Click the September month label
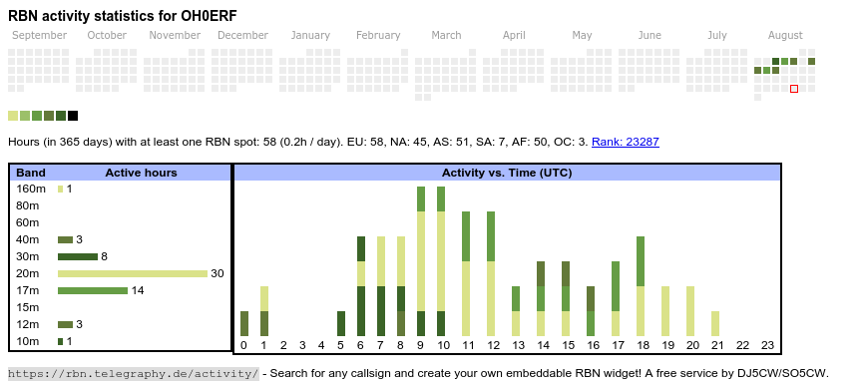The height and width of the screenshot is (389, 868). tap(39, 36)
